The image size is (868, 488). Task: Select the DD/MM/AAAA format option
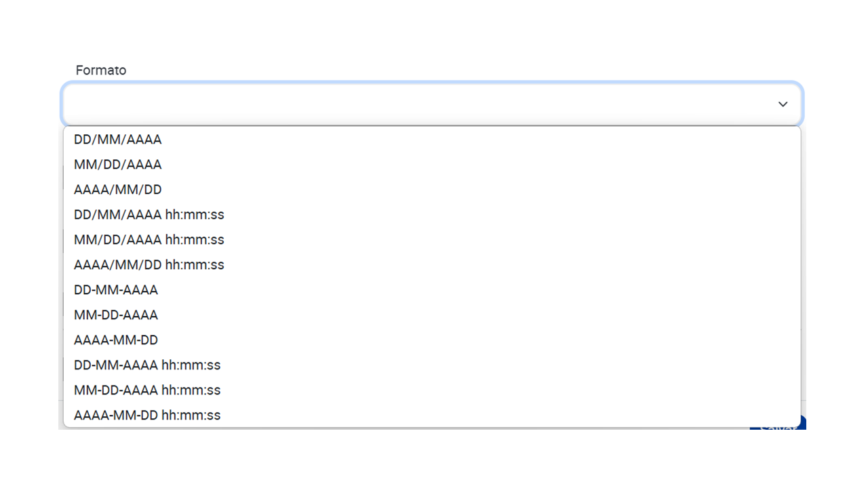tap(432, 140)
